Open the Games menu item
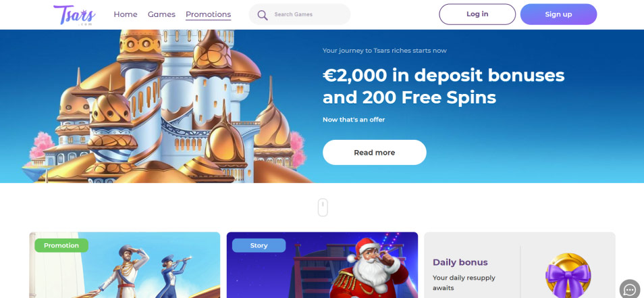This screenshot has height=298, width=644. coord(161,14)
